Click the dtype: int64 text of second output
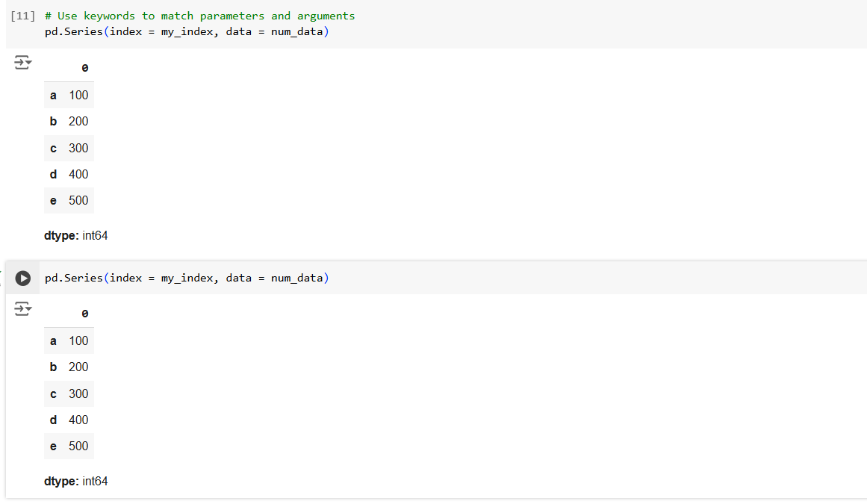 pos(75,481)
